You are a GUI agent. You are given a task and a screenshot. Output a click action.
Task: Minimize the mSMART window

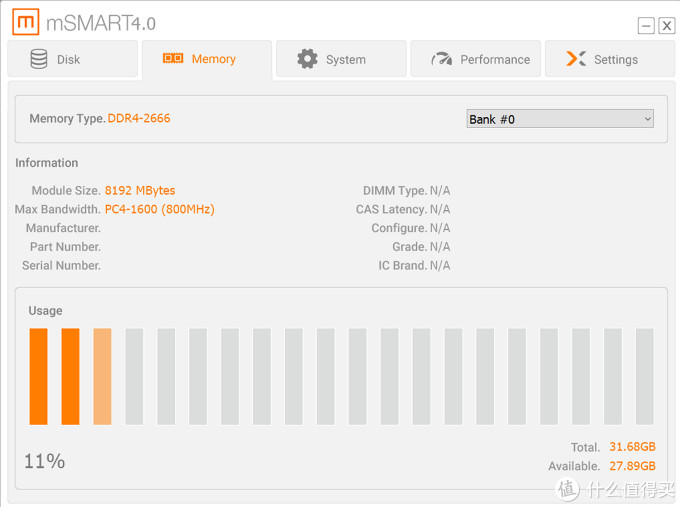tap(646, 26)
